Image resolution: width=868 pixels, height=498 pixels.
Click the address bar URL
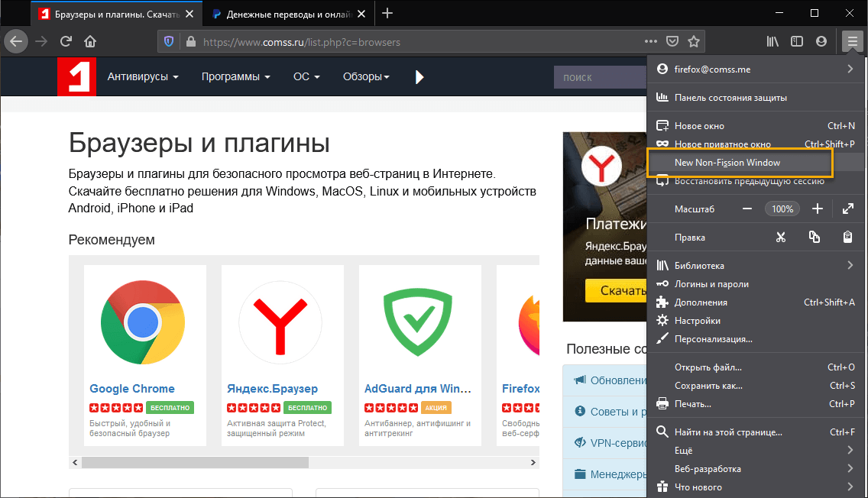pyautogui.click(x=302, y=42)
